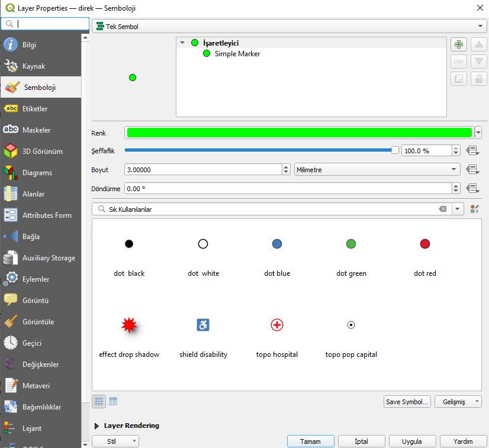
Task: Switch the symbol list to icon view
Action: [99, 401]
